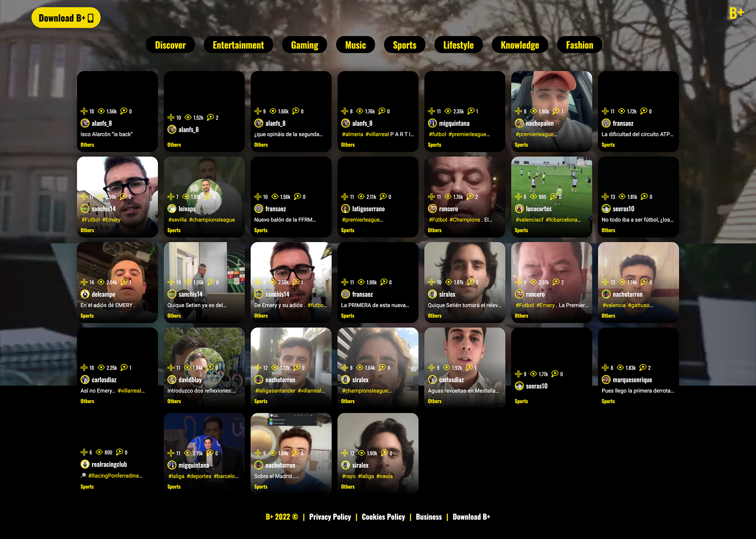Screen dimensions: 756x539
Task: Click the Cookies Policy footer link
Action: 383,517
